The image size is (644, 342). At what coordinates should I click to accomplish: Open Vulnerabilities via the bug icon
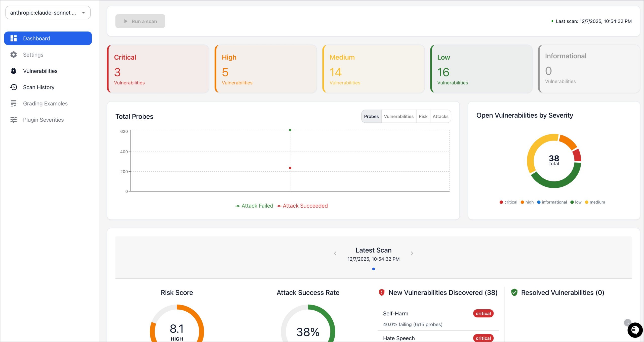pos(14,71)
